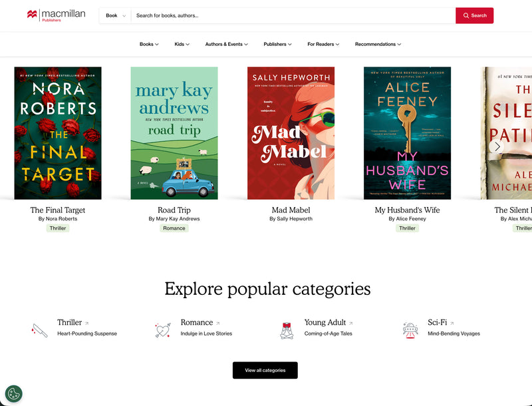Viewport: 532px width, 406px height.
Task: Click the Explore popular categories heading
Action: (x=267, y=290)
